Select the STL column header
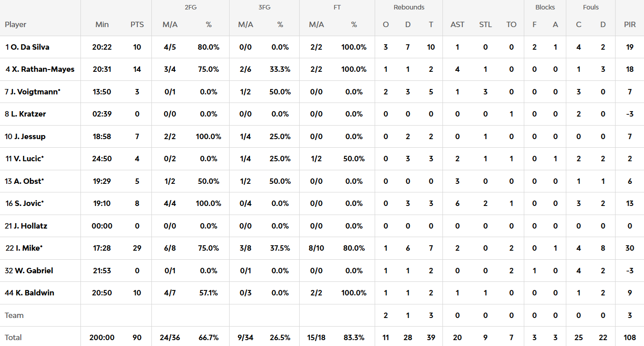Screen dimensions: 644x346 [485, 24]
